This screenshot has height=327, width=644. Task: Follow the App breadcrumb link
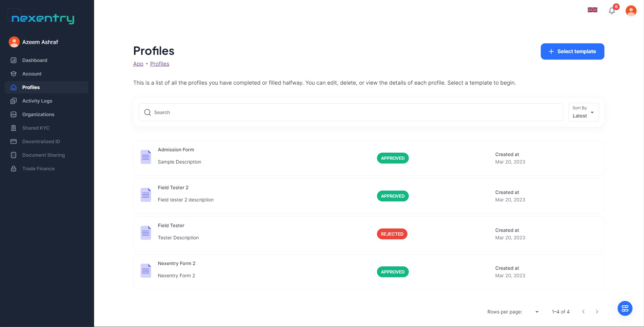(x=138, y=64)
